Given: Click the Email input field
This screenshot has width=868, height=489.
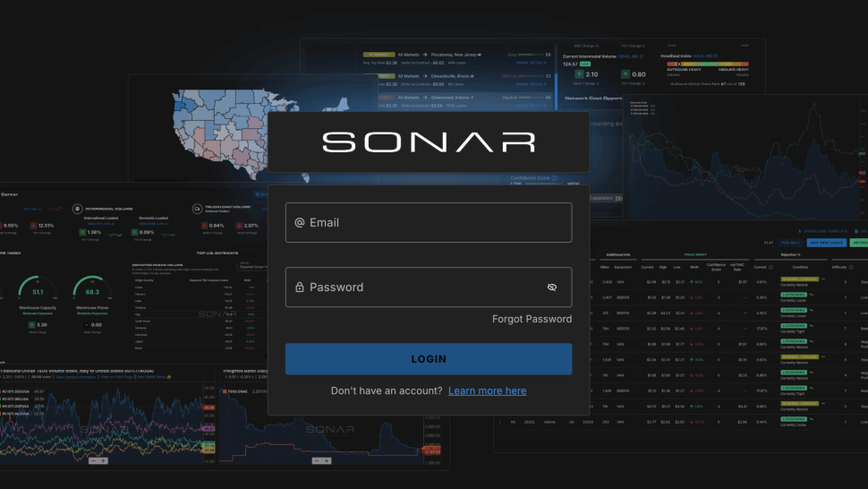Looking at the screenshot, I should coord(429,223).
